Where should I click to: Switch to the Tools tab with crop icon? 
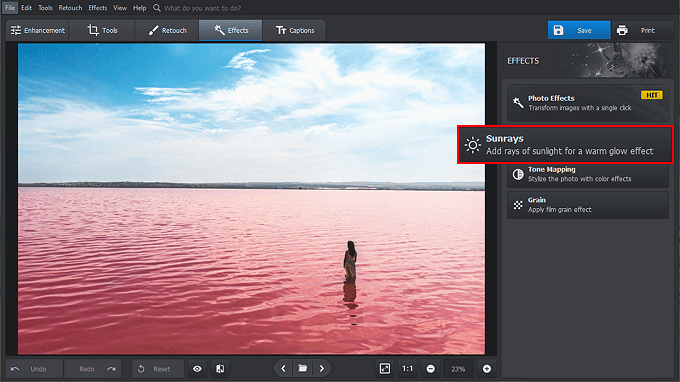click(x=102, y=30)
